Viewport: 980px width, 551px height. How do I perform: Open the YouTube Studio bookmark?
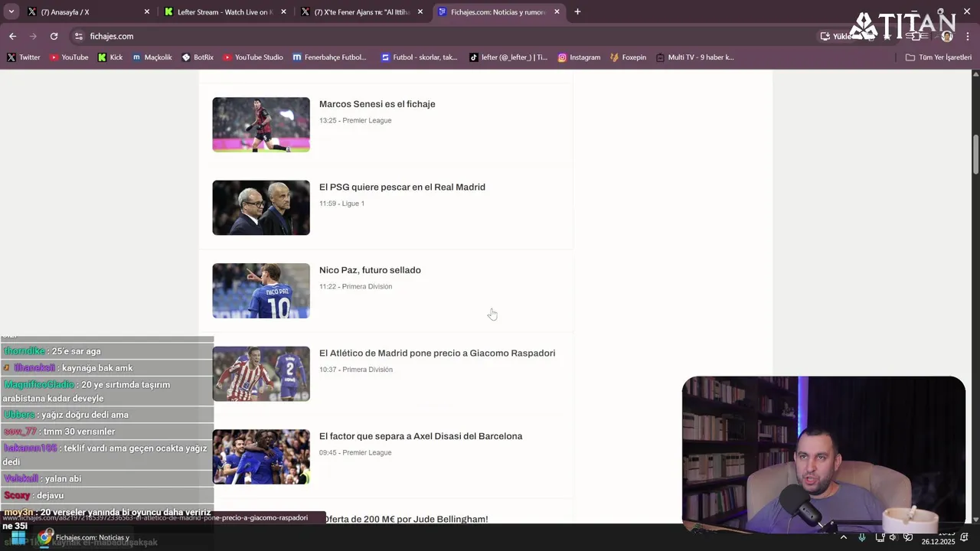click(253, 57)
